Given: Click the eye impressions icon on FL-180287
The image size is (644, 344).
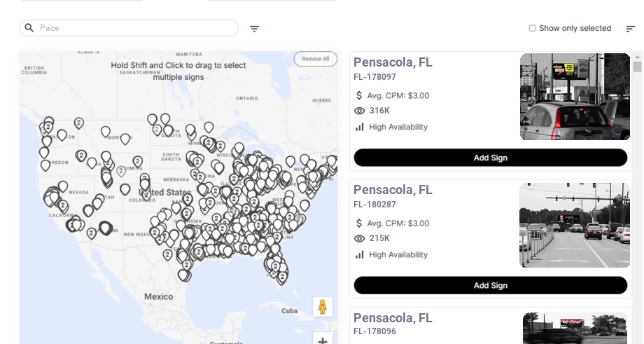Looking at the screenshot, I should 360,238.
